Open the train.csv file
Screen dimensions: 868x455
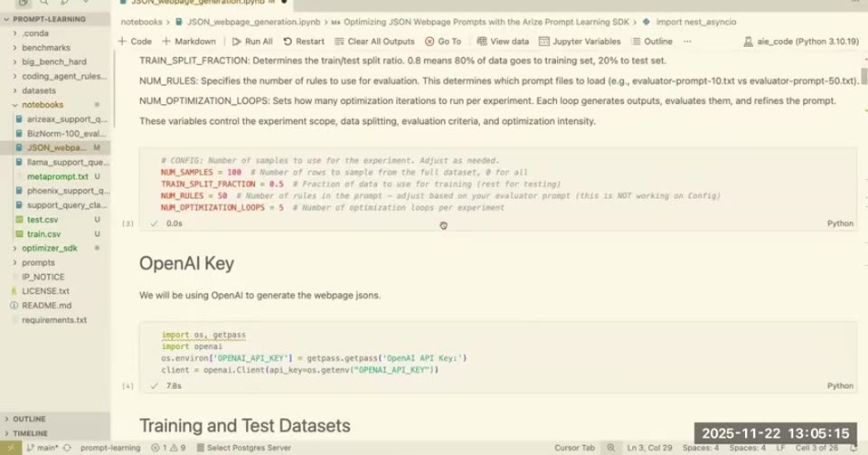pos(43,234)
